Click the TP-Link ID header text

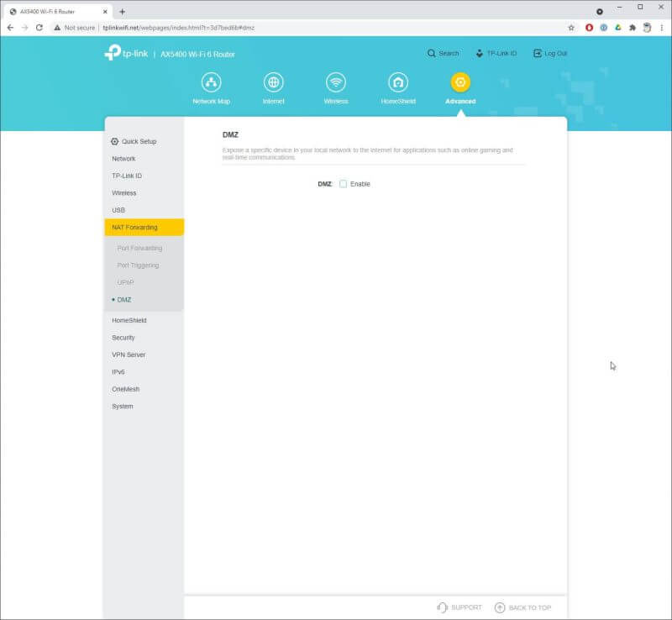(x=501, y=53)
